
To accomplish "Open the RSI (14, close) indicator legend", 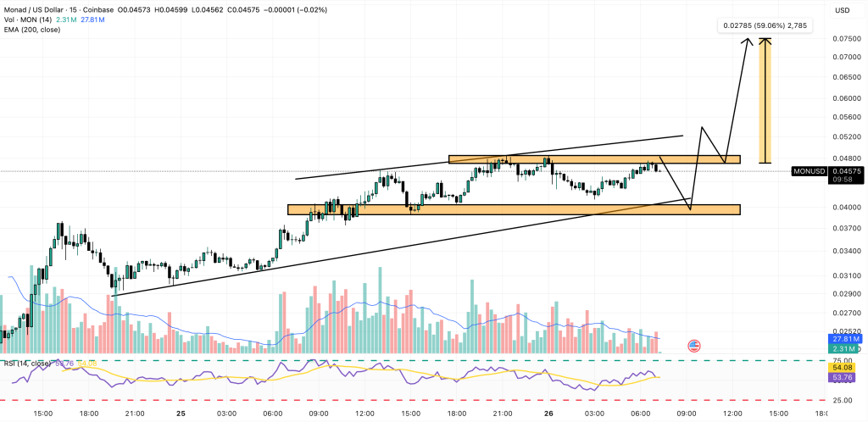I will [x=25, y=364].
